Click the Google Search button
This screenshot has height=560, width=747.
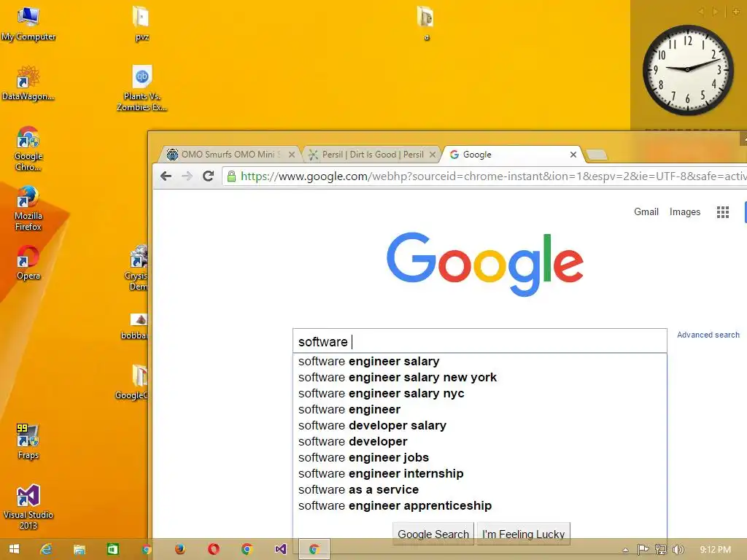tap(433, 534)
